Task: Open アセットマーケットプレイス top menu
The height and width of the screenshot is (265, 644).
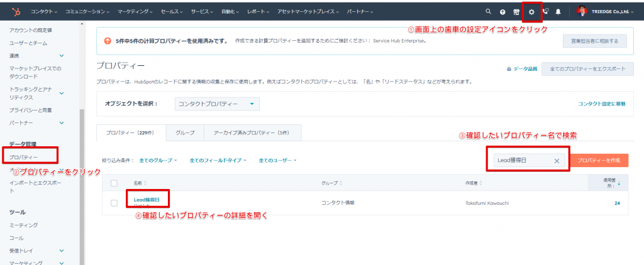Action: pyautogui.click(x=308, y=12)
